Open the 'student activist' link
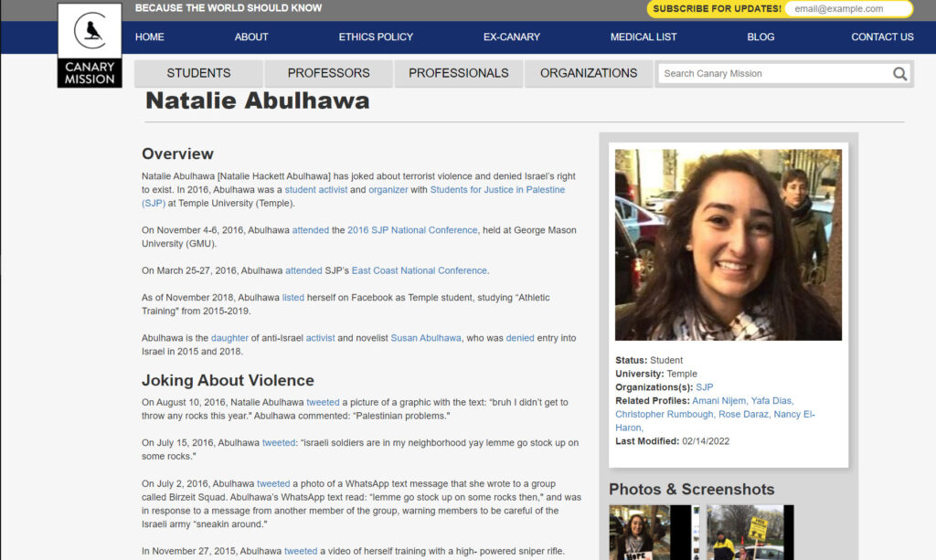 coord(315,190)
